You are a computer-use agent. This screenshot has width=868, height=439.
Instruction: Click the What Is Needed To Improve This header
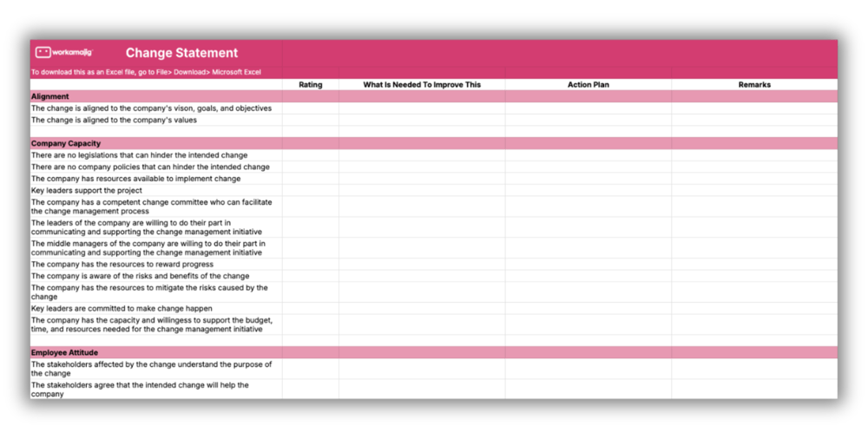[422, 85]
